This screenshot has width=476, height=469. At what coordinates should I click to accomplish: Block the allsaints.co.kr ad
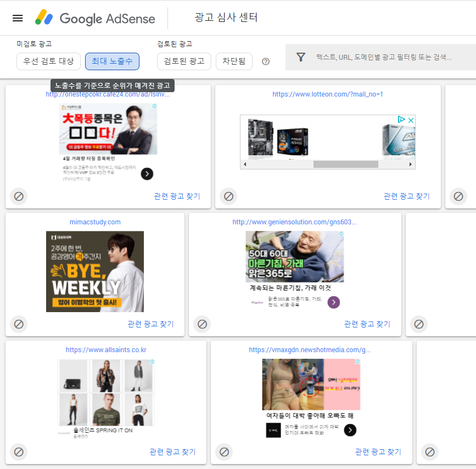[19, 452]
